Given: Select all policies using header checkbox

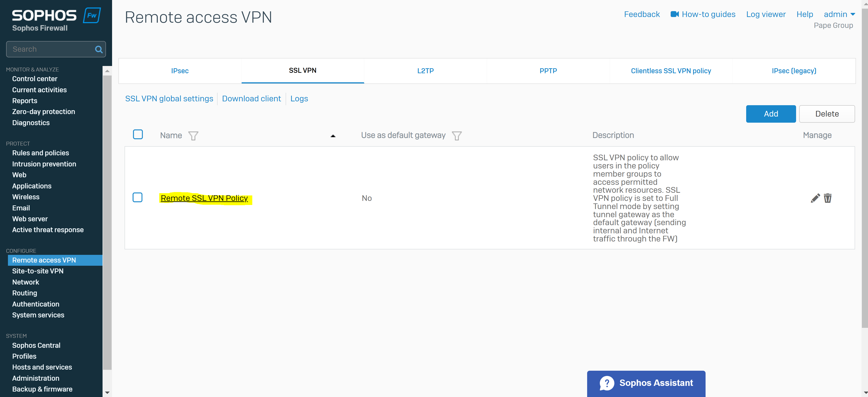Looking at the screenshot, I should click(138, 134).
